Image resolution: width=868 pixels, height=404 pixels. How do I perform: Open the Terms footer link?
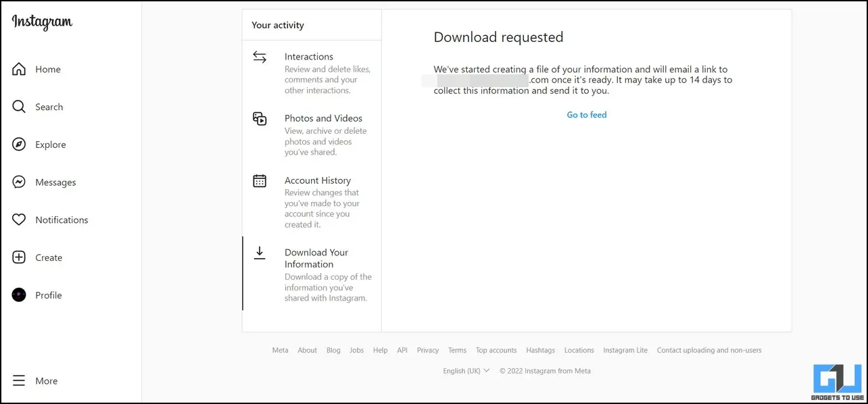(x=457, y=350)
